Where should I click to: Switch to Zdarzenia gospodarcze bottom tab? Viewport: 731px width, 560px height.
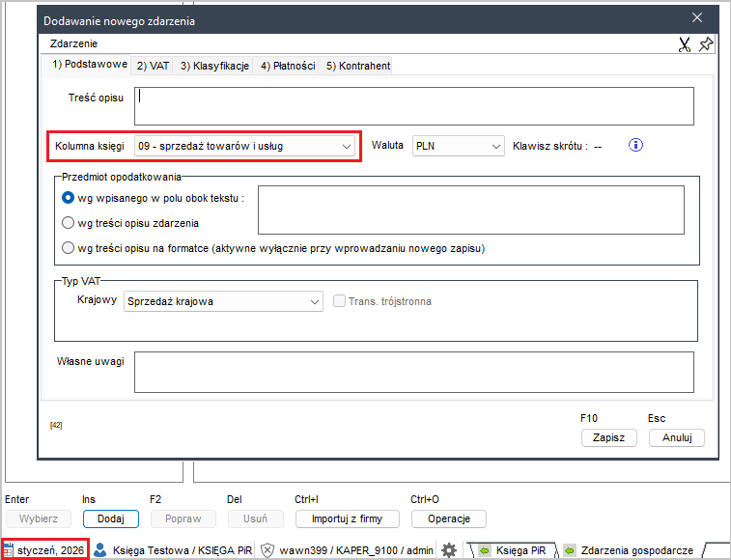[x=630, y=549]
